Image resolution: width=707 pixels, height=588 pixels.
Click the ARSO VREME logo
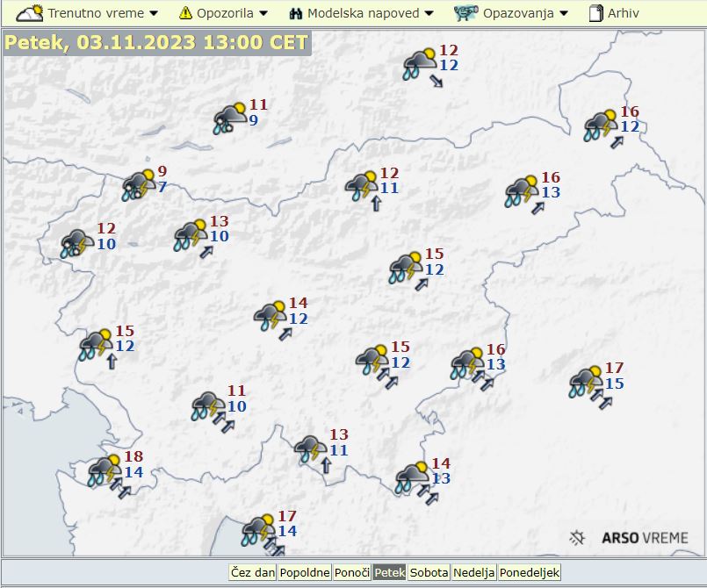pos(629,538)
